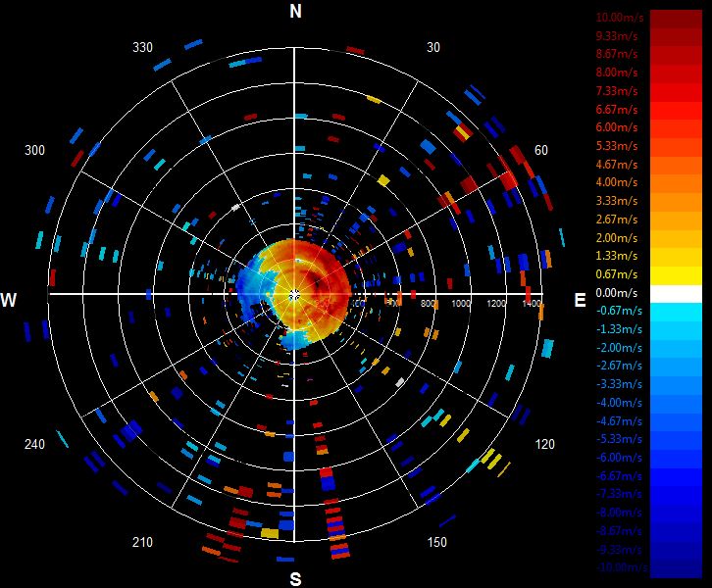Click the -6.00m/s legend label

click(x=619, y=458)
